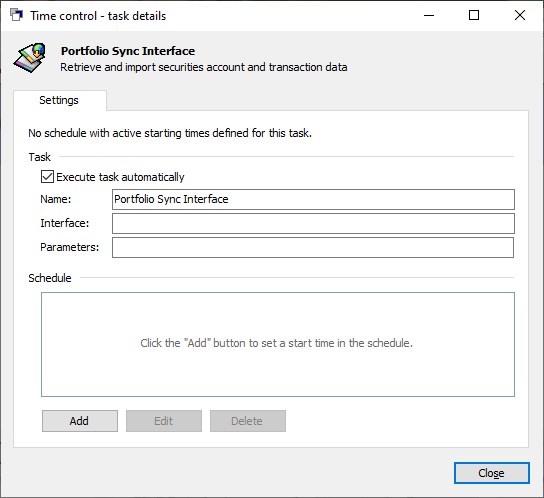
Task: Click the no schedule status message
Action: [x=170, y=133]
